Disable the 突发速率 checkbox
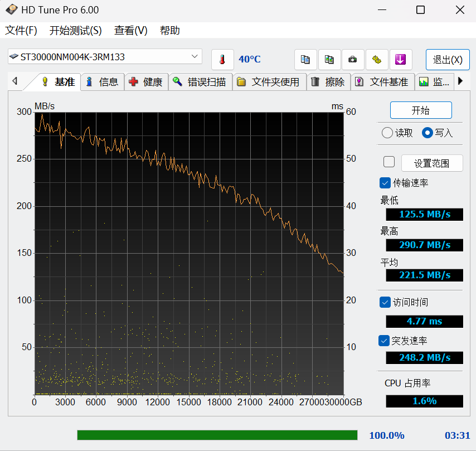Viewport: 476px width, 451px height. click(385, 340)
